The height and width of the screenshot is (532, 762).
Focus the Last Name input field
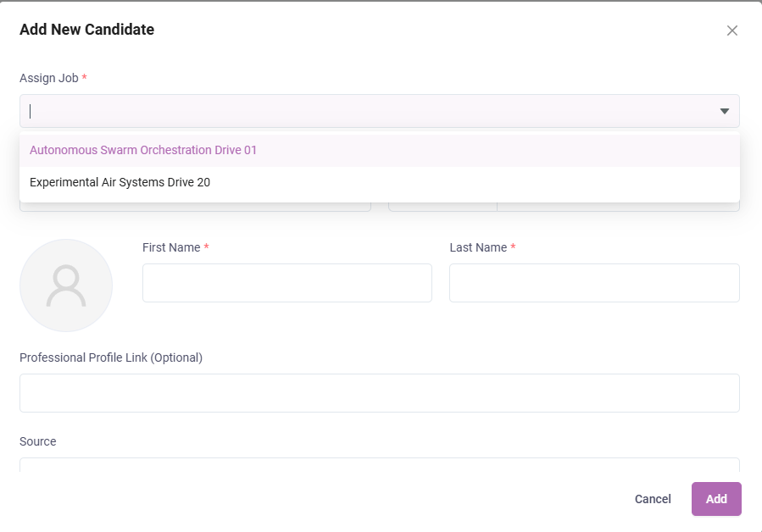(594, 283)
